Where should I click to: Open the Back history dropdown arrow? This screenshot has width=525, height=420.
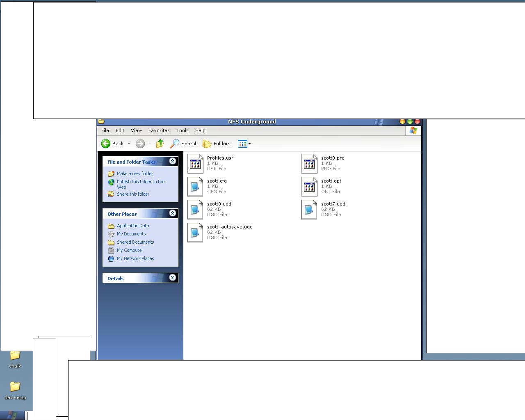point(129,144)
